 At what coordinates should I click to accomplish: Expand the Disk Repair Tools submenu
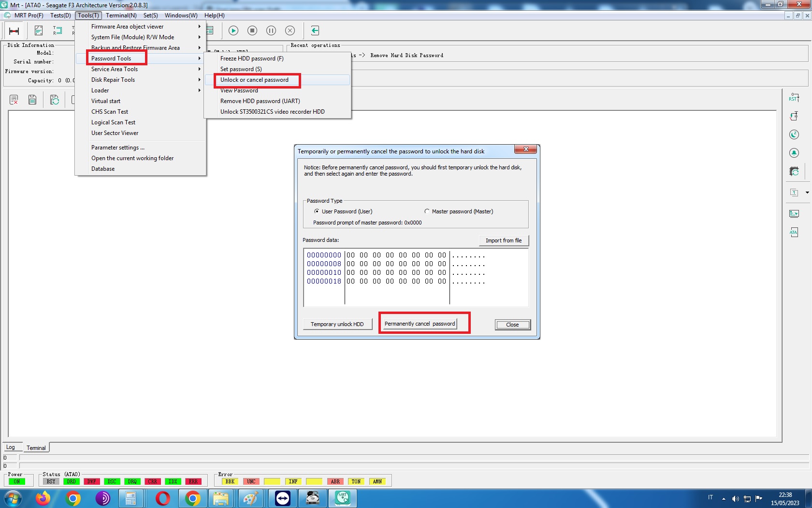pyautogui.click(x=140, y=80)
